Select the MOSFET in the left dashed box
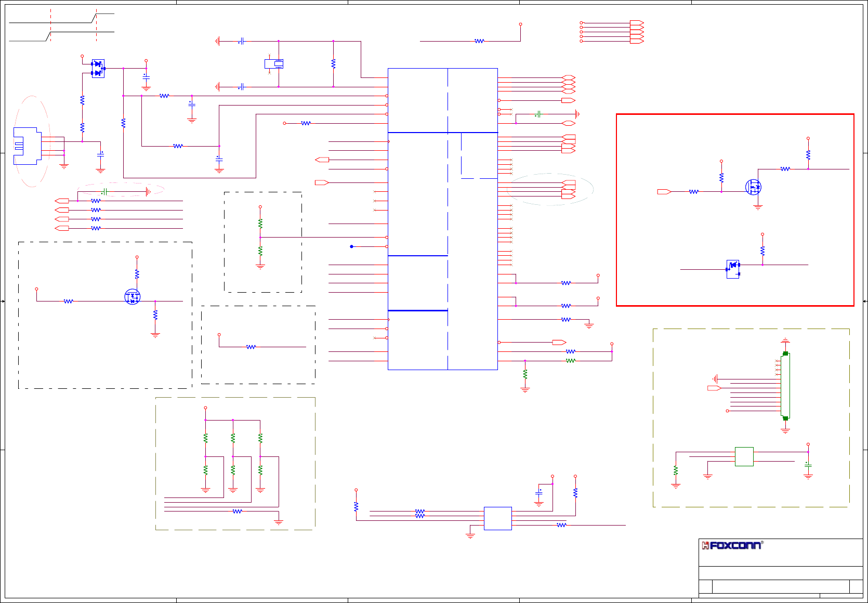 [x=133, y=297]
